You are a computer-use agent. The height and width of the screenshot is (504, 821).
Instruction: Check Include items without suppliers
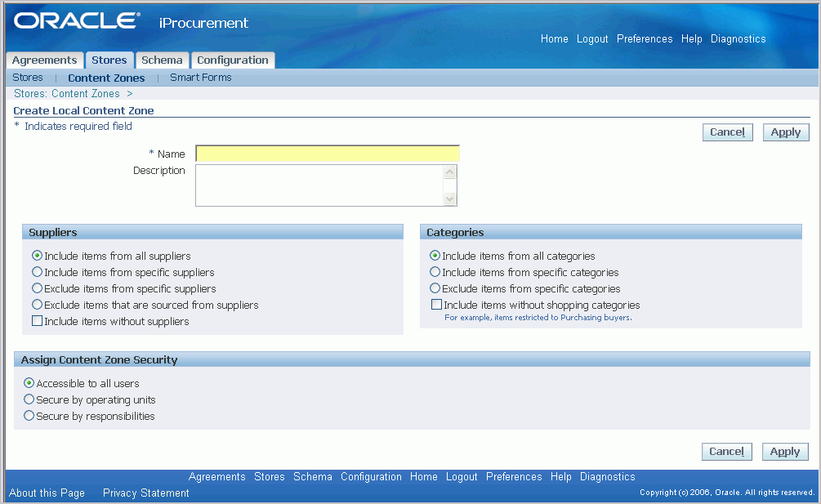pyautogui.click(x=38, y=321)
